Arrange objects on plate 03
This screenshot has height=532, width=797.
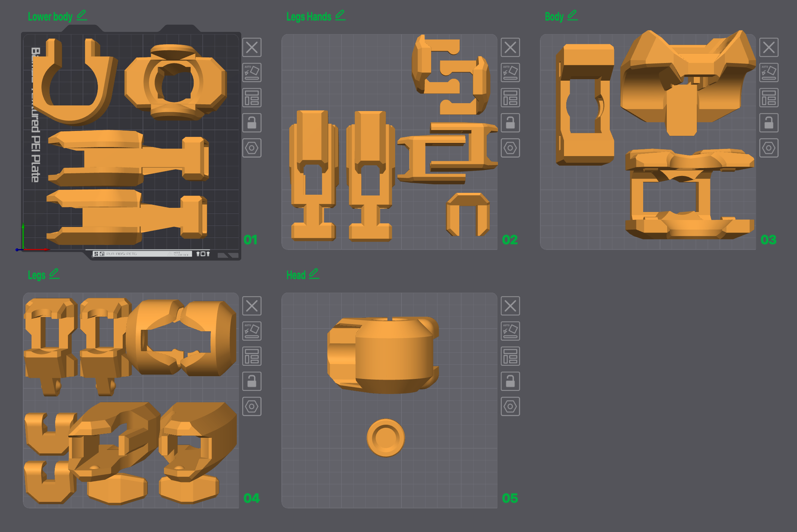click(769, 98)
